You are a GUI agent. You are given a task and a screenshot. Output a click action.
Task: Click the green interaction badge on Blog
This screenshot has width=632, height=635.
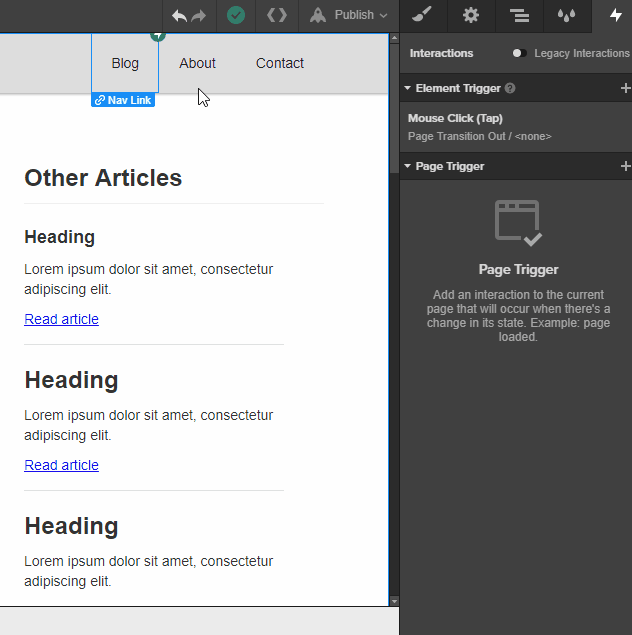point(158,36)
